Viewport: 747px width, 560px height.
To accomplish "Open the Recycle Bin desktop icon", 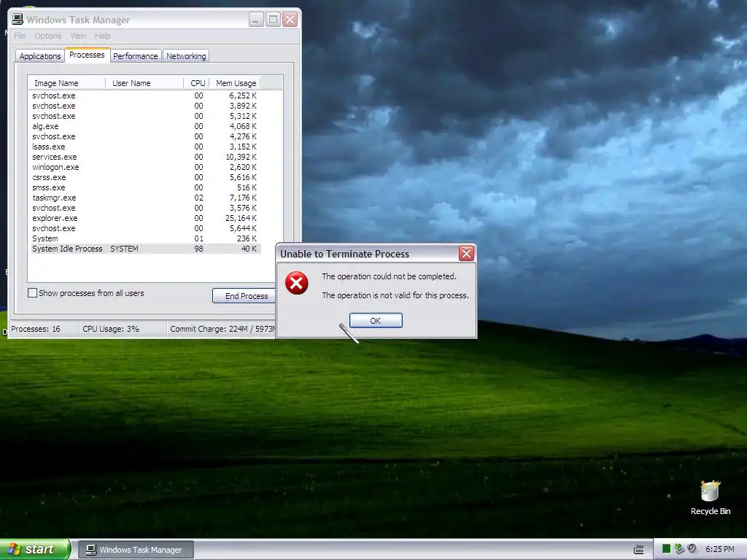I will click(710, 497).
